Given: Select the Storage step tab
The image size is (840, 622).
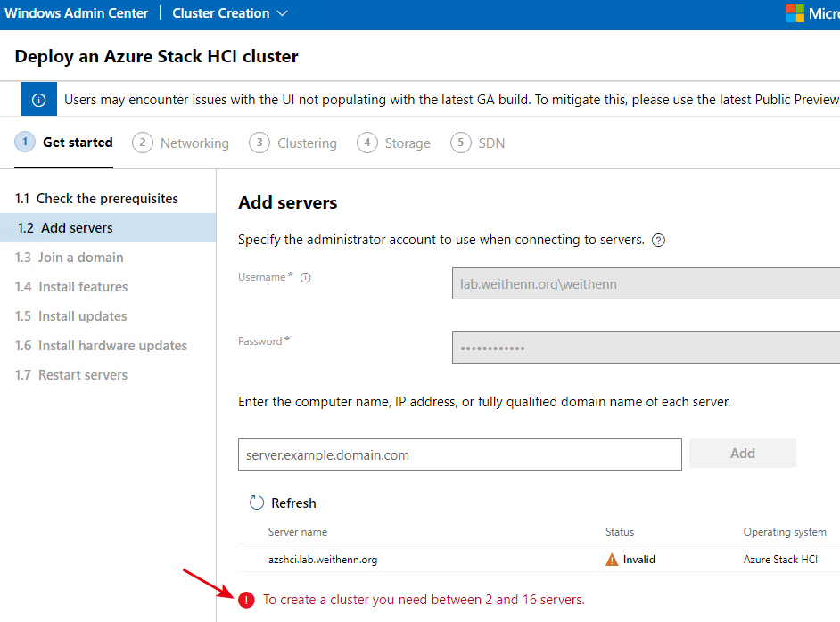Looking at the screenshot, I should tap(394, 143).
